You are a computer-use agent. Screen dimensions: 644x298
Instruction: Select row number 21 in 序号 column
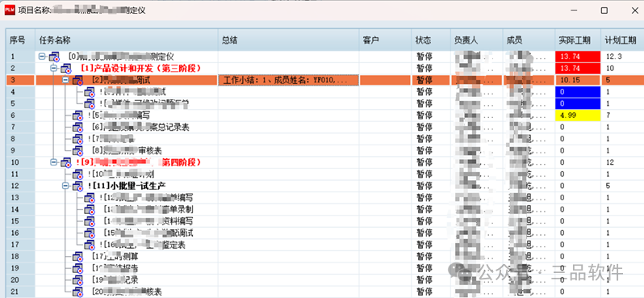20,292
